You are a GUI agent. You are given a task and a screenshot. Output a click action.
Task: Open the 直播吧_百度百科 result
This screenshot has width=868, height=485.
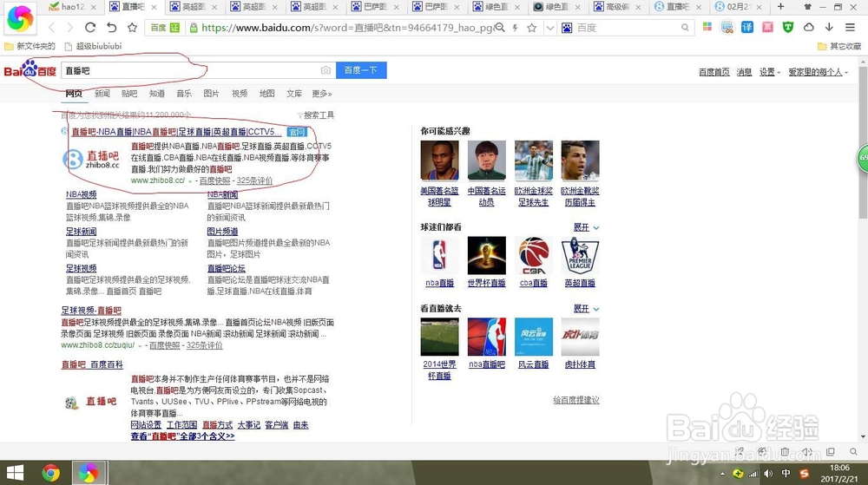pos(92,364)
